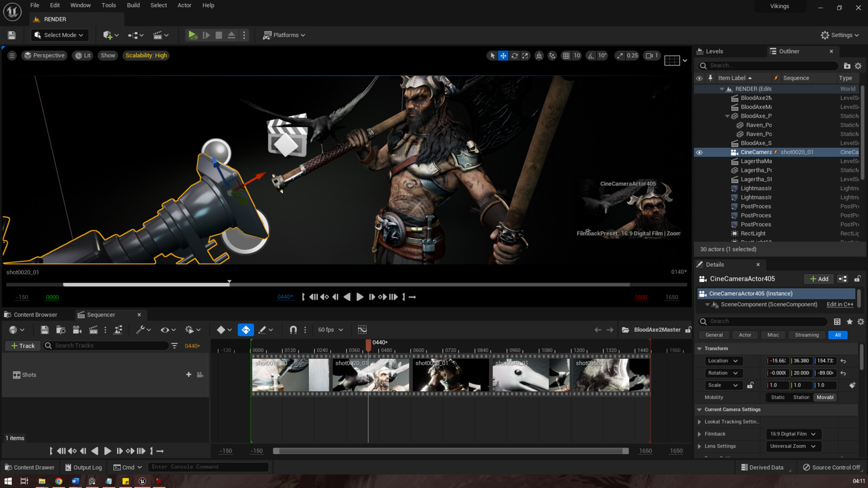
Task: Open the Windows Start menu
Action: pos(8,481)
